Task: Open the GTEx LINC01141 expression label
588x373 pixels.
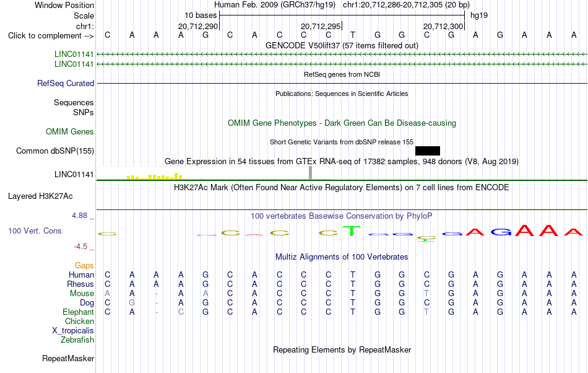Action: point(74,174)
